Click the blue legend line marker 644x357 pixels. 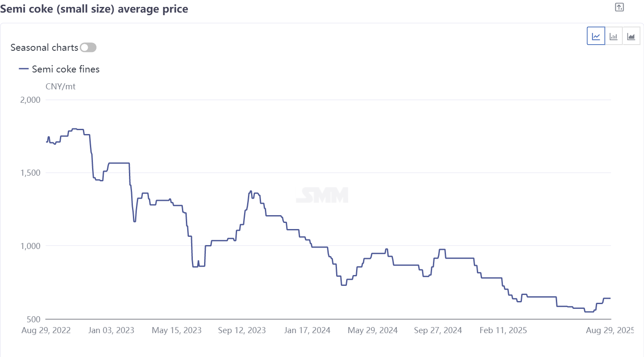[x=24, y=69]
